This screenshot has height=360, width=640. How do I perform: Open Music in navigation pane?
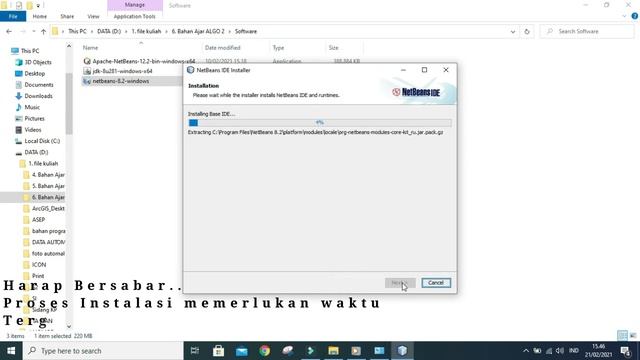27,107
